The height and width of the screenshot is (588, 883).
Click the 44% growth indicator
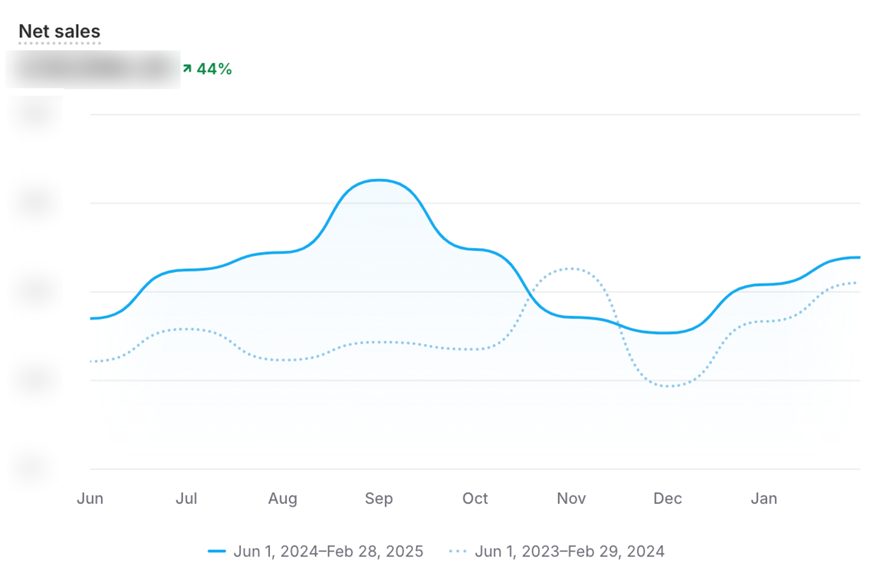(x=214, y=69)
